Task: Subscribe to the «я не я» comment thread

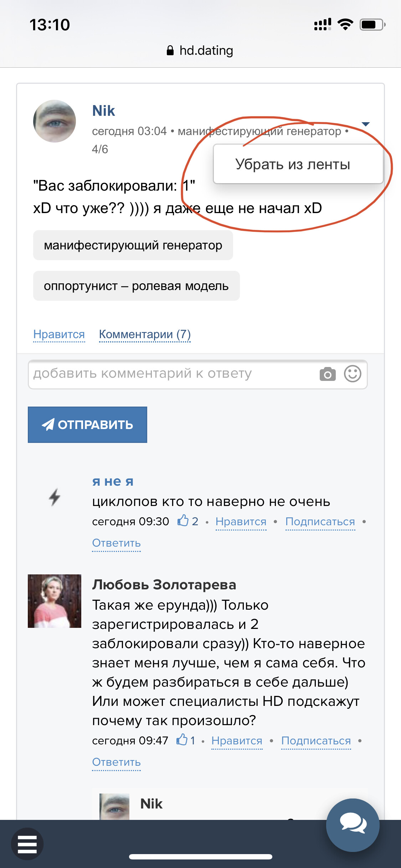Action: pos(320,522)
